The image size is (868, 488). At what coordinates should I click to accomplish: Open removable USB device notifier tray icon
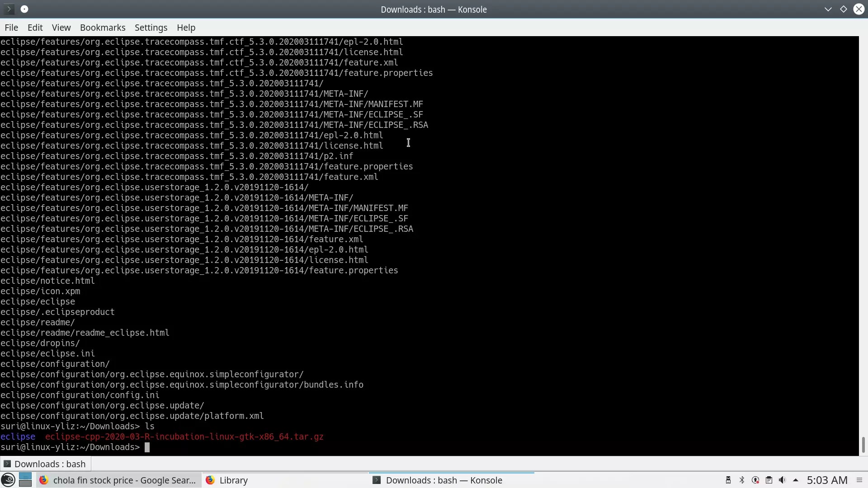point(728,480)
